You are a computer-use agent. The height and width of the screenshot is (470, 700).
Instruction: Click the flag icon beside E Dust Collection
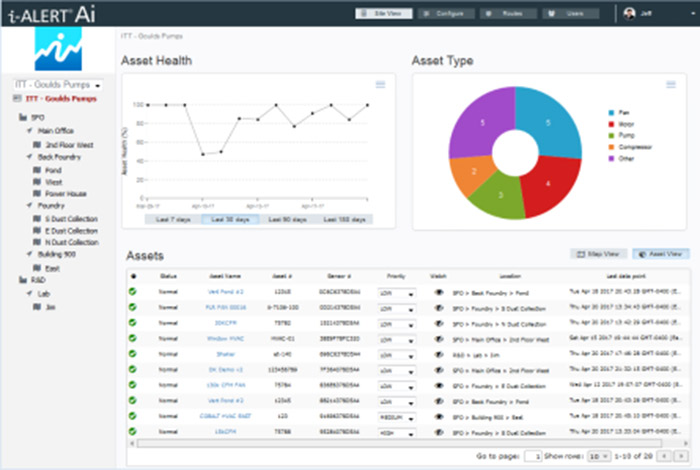click(38, 230)
